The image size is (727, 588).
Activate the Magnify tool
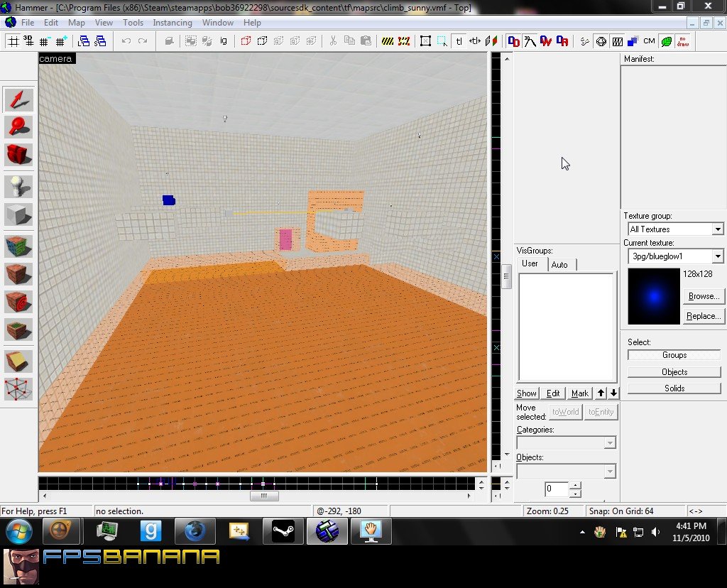click(x=18, y=127)
